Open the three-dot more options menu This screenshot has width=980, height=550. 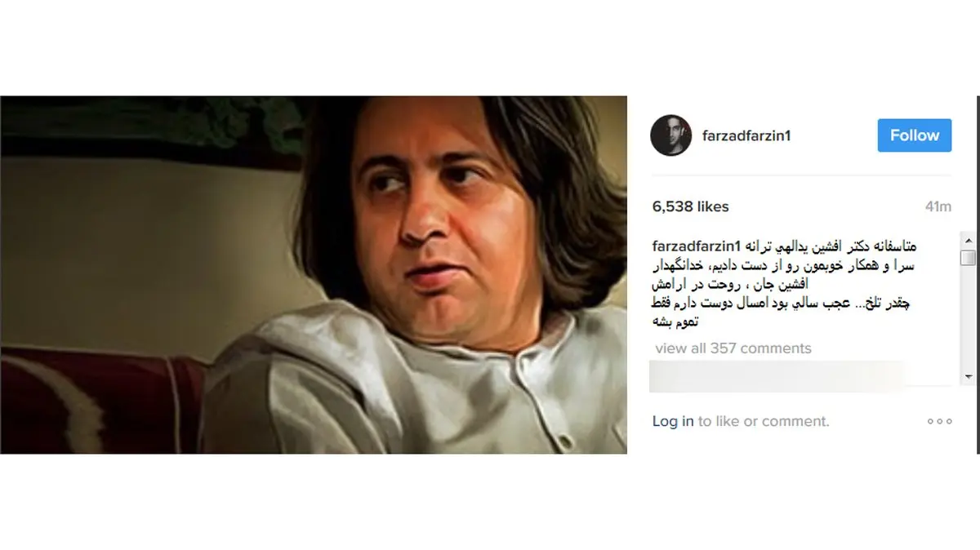click(x=939, y=421)
